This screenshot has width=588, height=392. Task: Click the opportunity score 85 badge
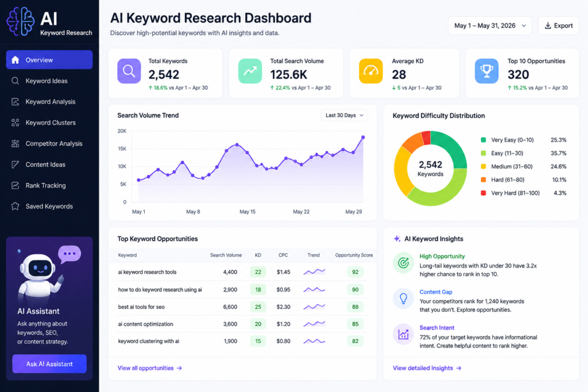pos(355,324)
